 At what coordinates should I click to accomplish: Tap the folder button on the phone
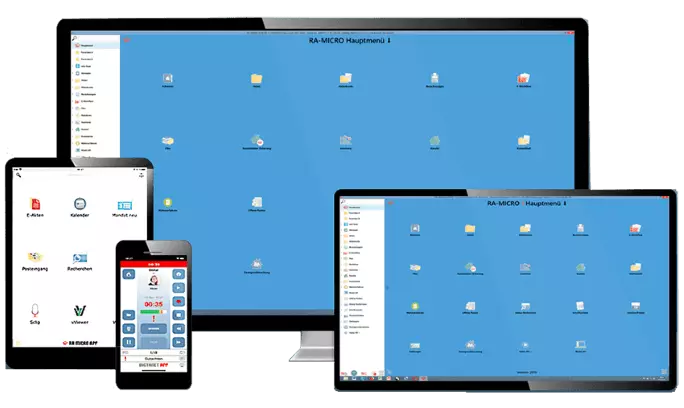click(x=129, y=315)
